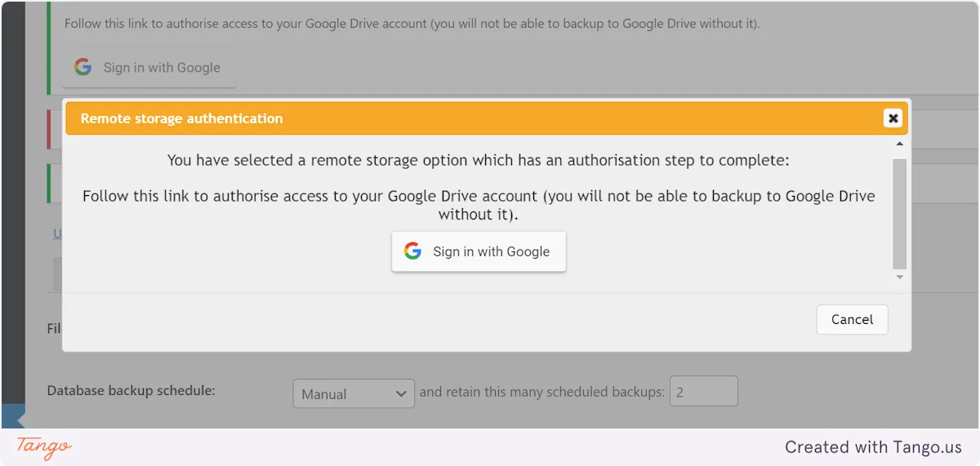Click Sign in with Google in the dialog

[x=479, y=251]
